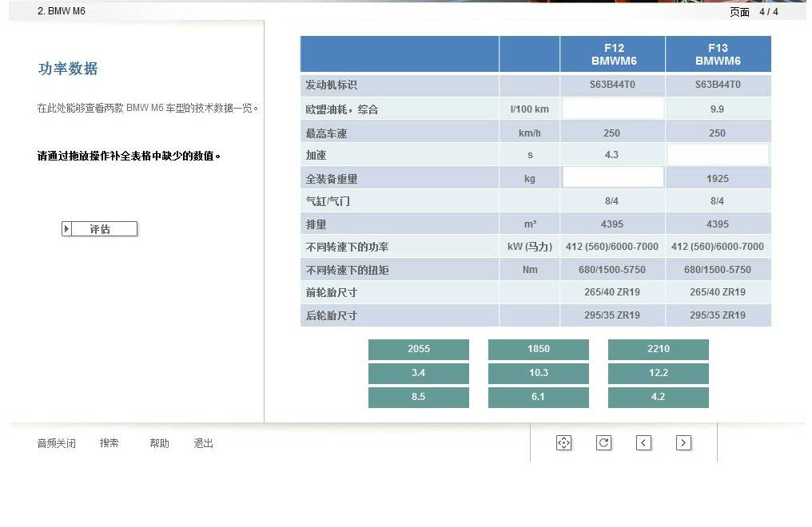Go to previous page arrow
Image resolution: width=812 pixels, height=527 pixels.
643,442
